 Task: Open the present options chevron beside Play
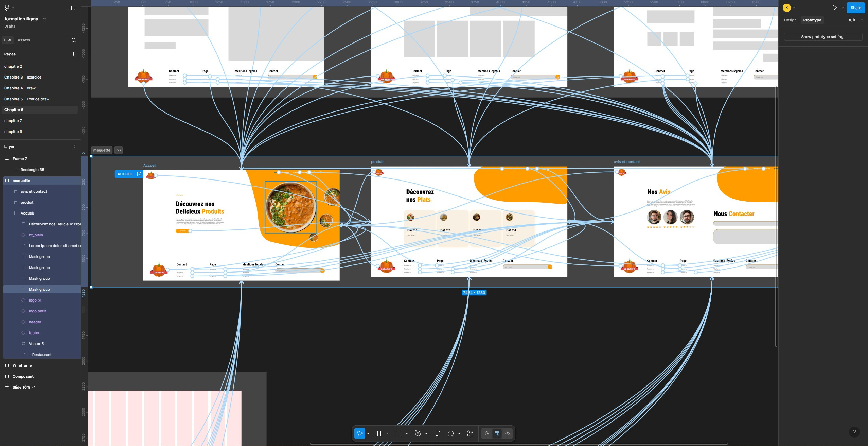pos(842,8)
